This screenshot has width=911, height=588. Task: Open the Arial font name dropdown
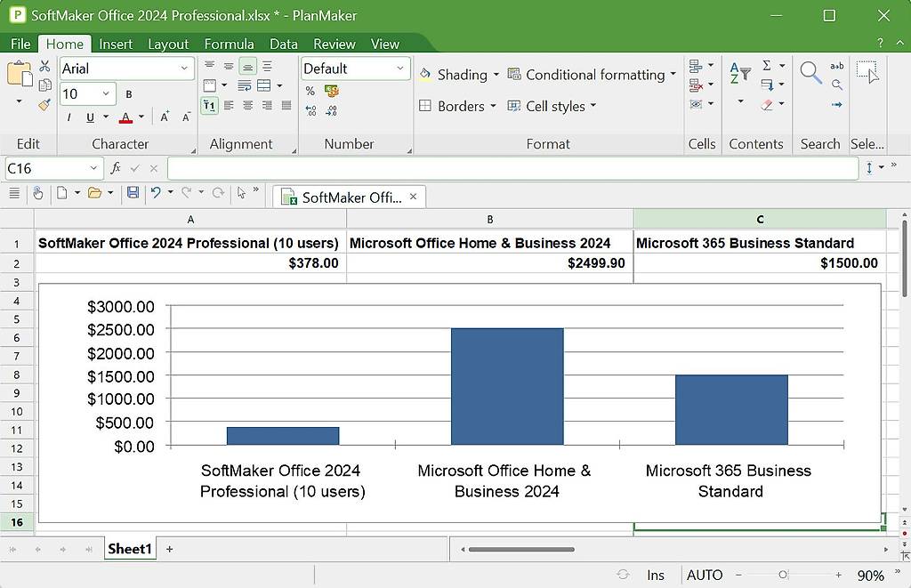coord(184,68)
